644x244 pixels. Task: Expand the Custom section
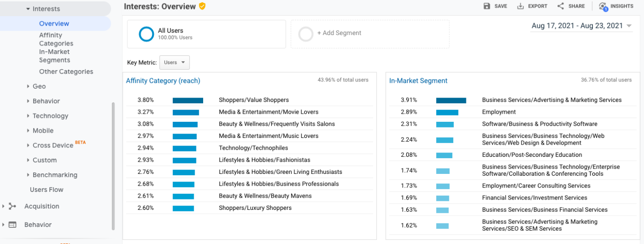click(x=28, y=160)
